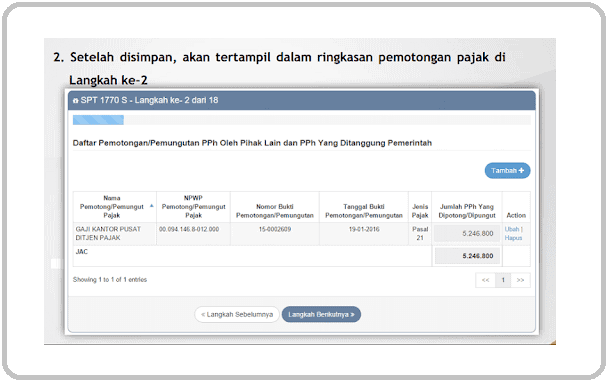Click NPWP value 00.094.146.8-012.000

tap(189, 229)
